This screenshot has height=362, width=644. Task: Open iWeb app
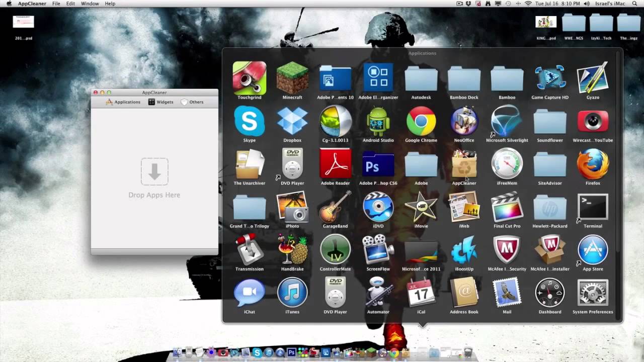click(x=464, y=207)
